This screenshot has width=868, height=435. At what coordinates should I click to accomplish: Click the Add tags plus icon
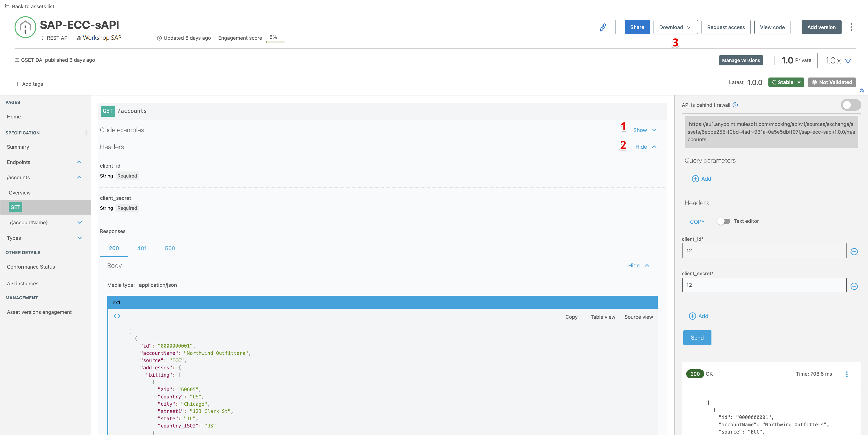[x=17, y=84]
